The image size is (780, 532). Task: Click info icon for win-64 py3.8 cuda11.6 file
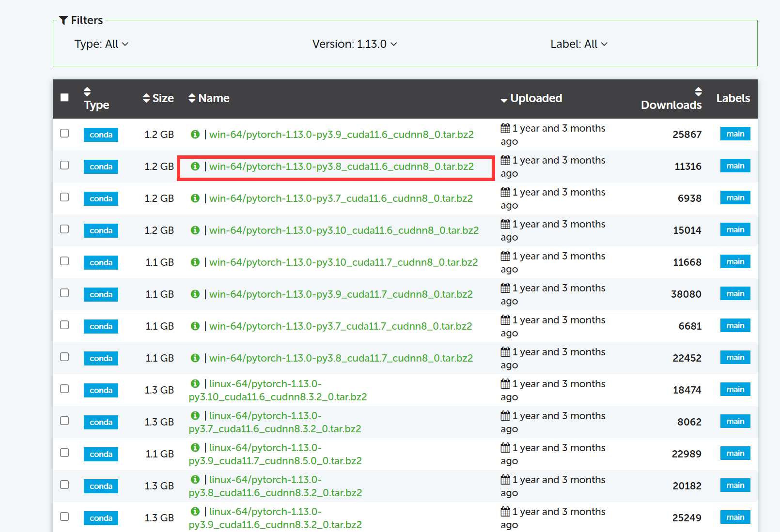pos(195,166)
